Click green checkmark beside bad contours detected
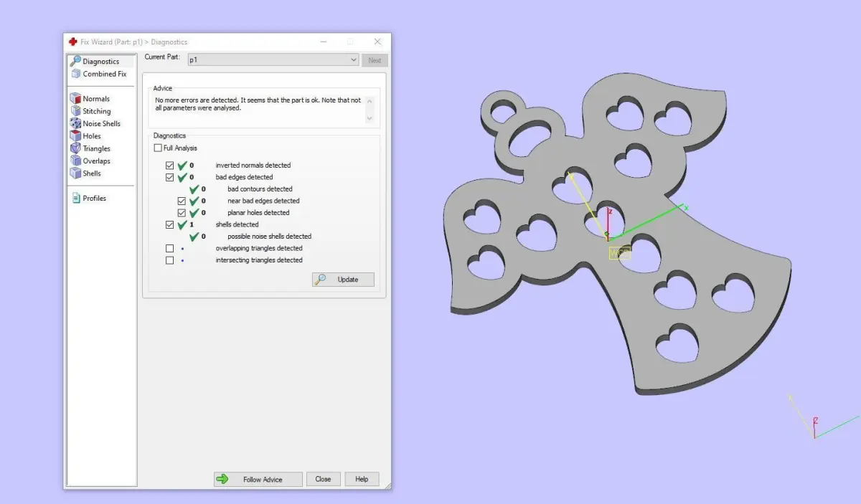 tap(194, 189)
